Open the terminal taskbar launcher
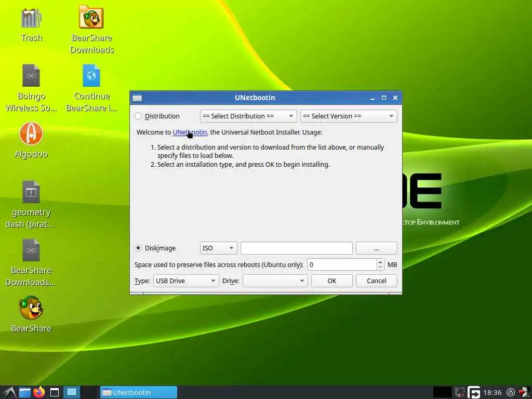The width and height of the screenshot is (532, 399). click(55, 393)
